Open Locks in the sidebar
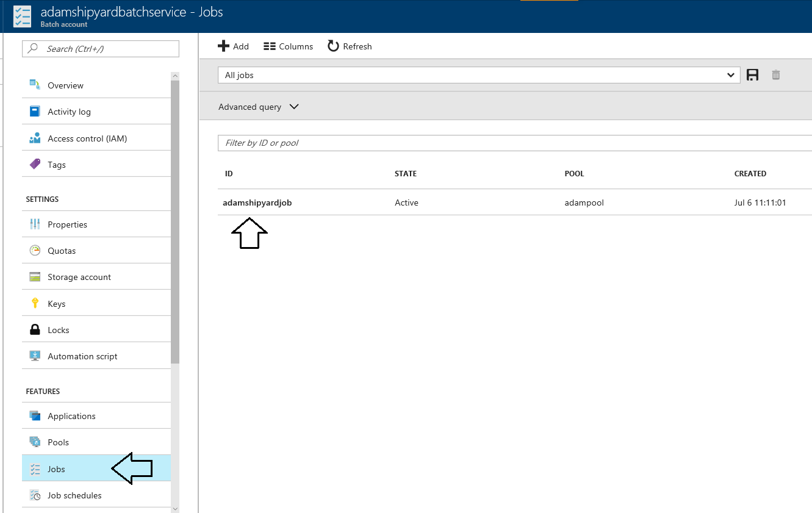The image size is (812, 513). tap(96, 330)
